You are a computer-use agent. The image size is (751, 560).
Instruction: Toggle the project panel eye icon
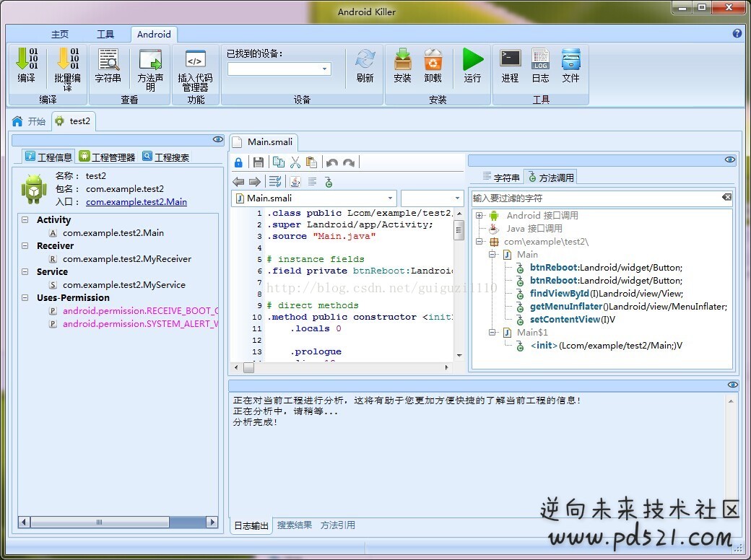[x=218, y=139]
